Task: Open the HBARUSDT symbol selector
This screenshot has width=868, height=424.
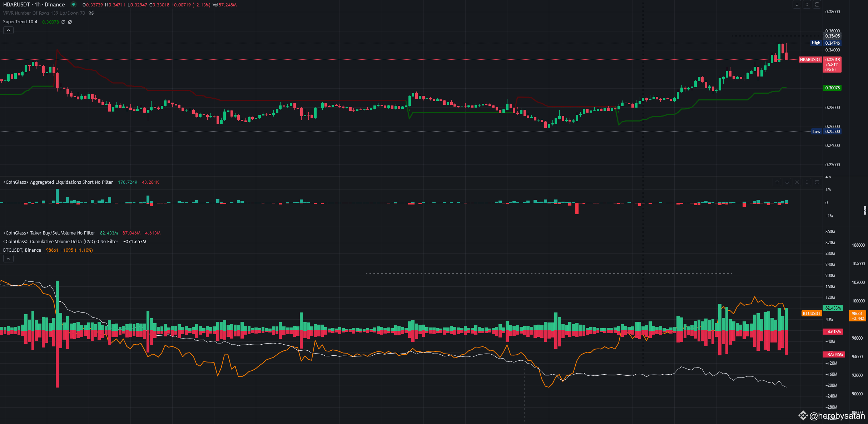Action: [16, 4]
